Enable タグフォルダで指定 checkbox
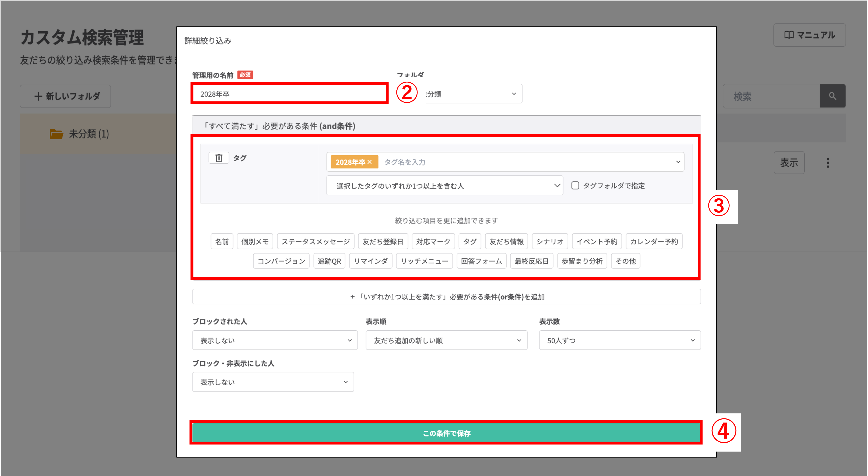The height and width of the screenshot is (476, 868). 575,186
